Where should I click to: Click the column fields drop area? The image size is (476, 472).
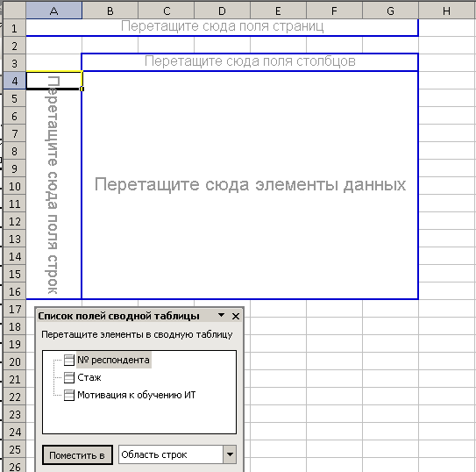pos(250,62)
